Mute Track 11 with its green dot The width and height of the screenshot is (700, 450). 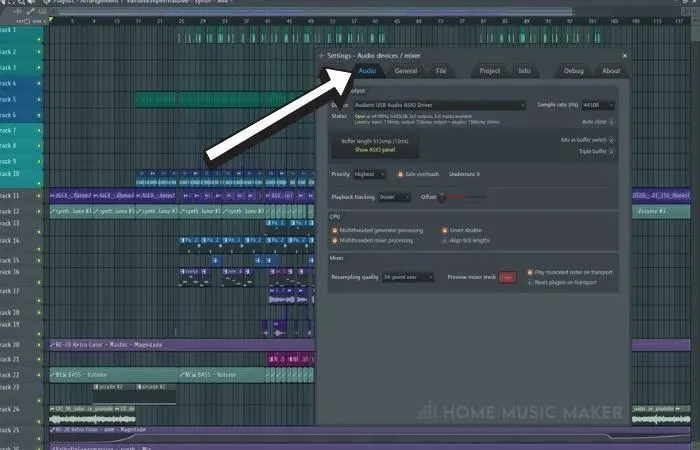point(39,196)
